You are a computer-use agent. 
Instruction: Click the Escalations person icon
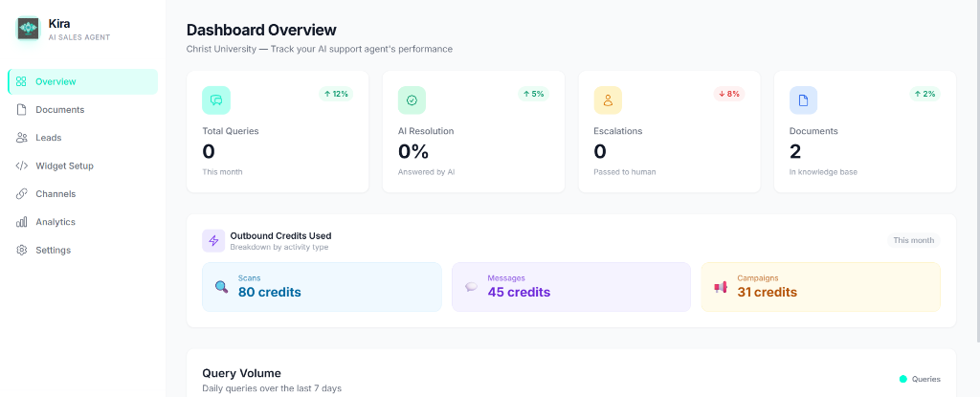coord(608,100)
